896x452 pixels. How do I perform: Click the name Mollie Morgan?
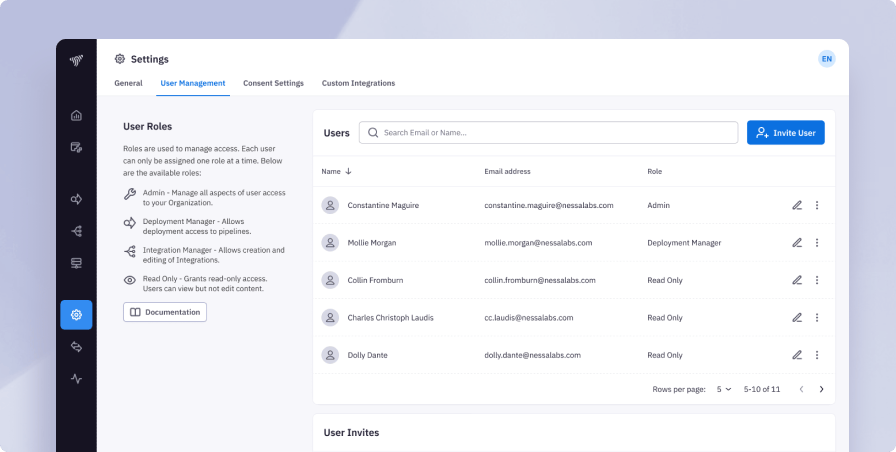pyautogui.click(x=371, y=243)
